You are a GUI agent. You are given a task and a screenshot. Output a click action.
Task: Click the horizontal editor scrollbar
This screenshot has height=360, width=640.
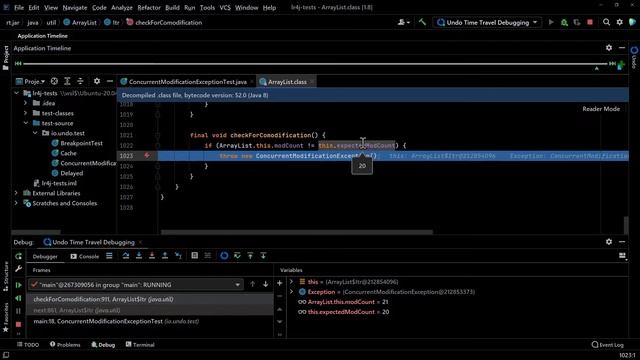[296, 232]
